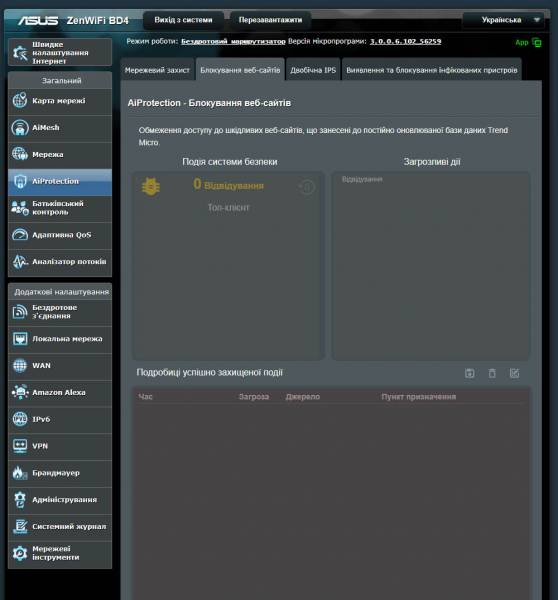Click the Перезавантажити button
The image size is (558, 600).
(270, 20)
